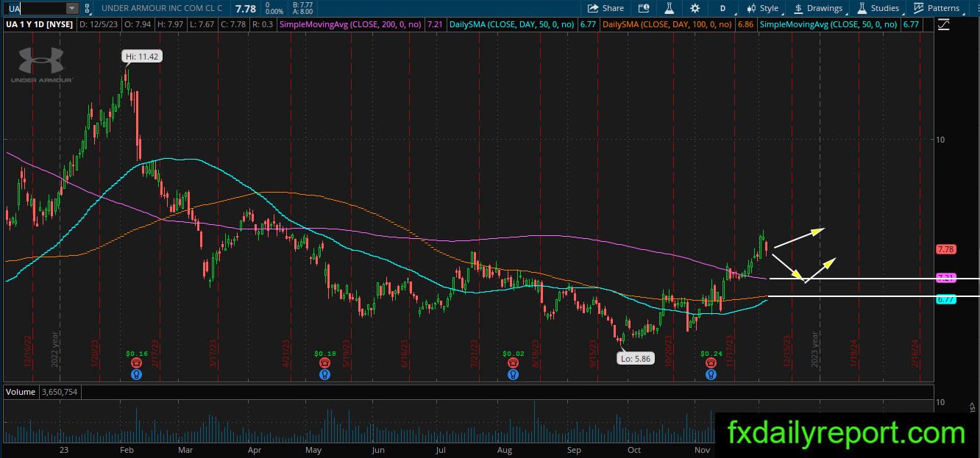Click the 2023 year divider marker
This screenshot has width=980, height=458.
pyautogui.click(x=815, y=350)
